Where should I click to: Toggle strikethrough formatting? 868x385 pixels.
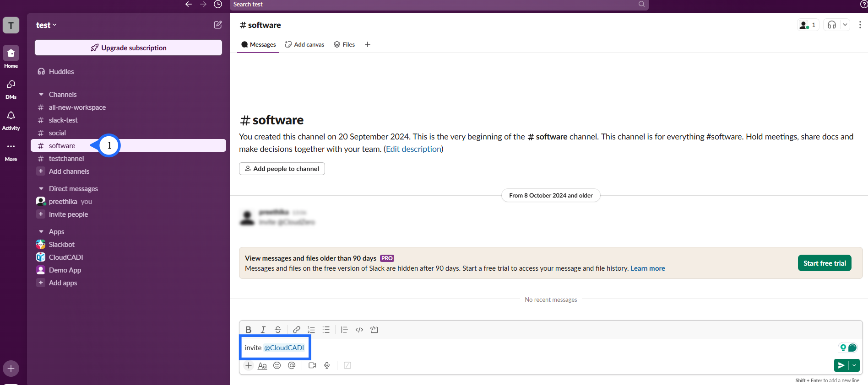click(x=278, y=330)
